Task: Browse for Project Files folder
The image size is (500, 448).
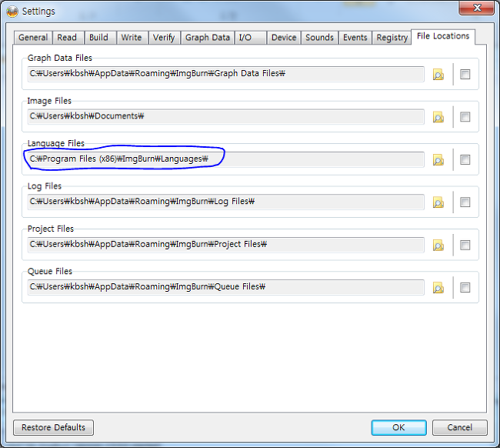Action: (438, 245)
